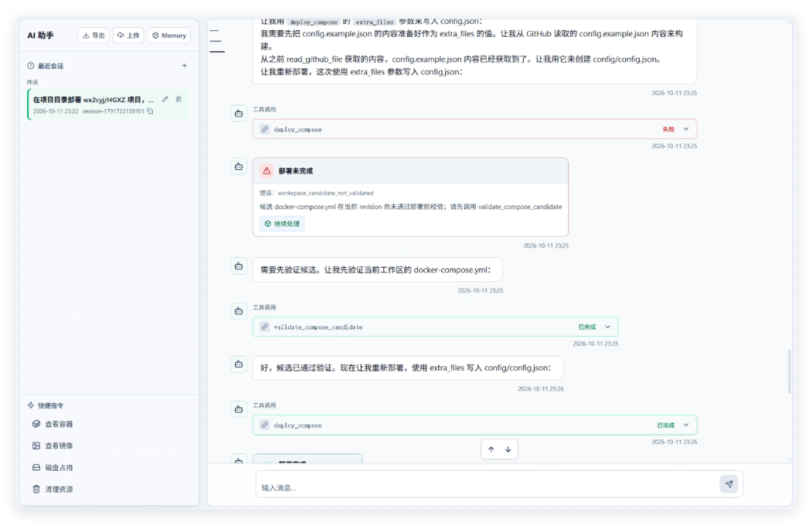Screen dimensions: 812x525
Task: Click 已完成 status on validate_compose_candidate
Action: click(x=587, y=327)
